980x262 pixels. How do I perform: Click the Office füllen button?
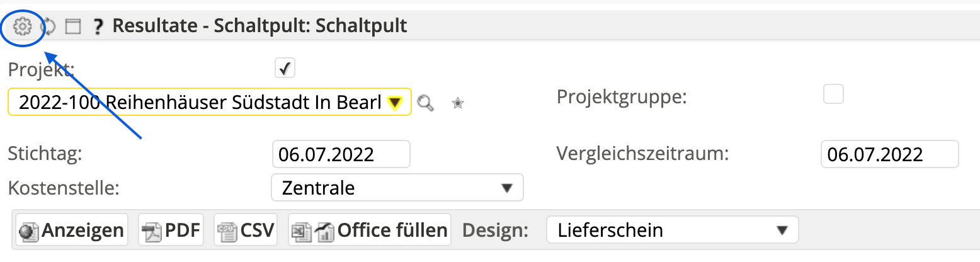point(370,231)
